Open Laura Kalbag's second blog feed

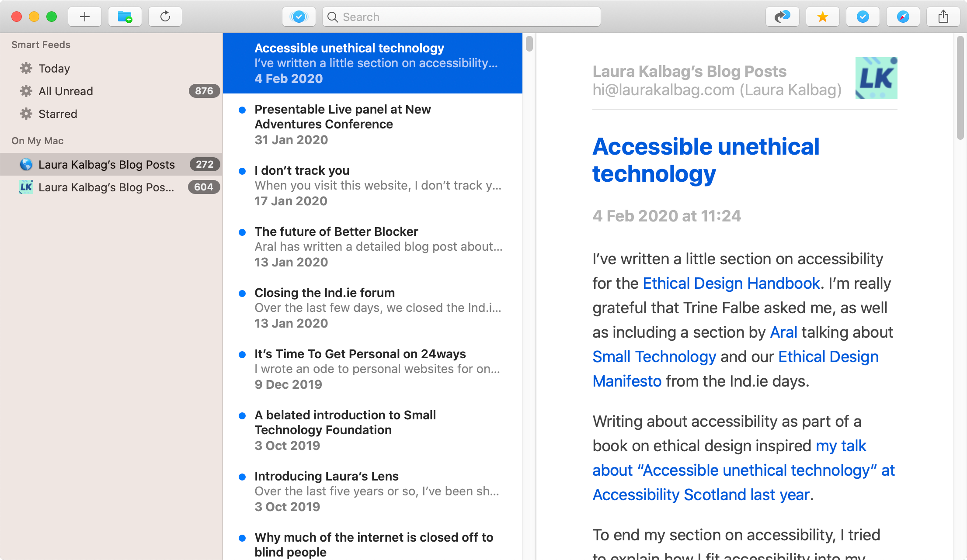pyautogui.click(x=107, y=187)
